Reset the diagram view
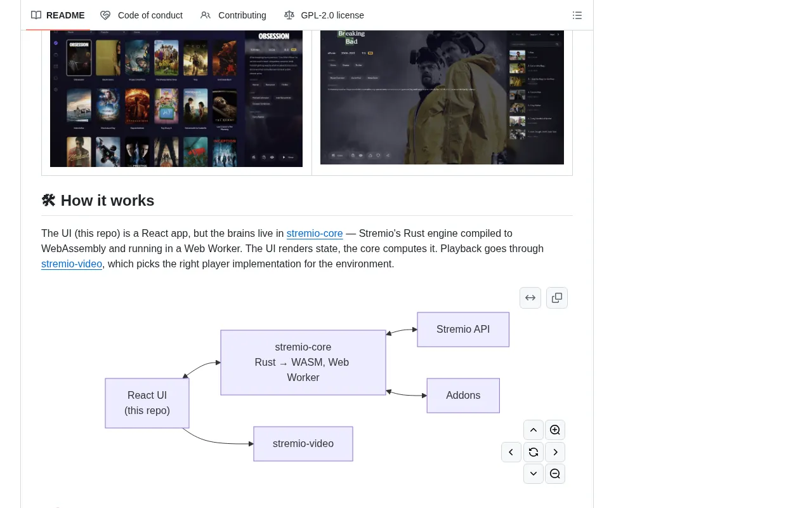 click(534, 452)
